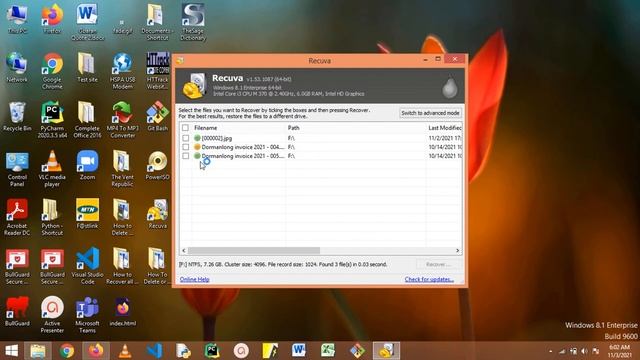Screen dimensions: 640x360
Task: Tick the checkbox for [000002].jpg
Action: tap(185, 138)
